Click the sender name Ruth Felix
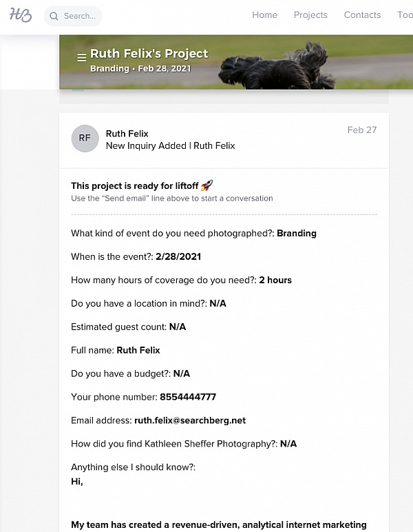 point(127,134)
